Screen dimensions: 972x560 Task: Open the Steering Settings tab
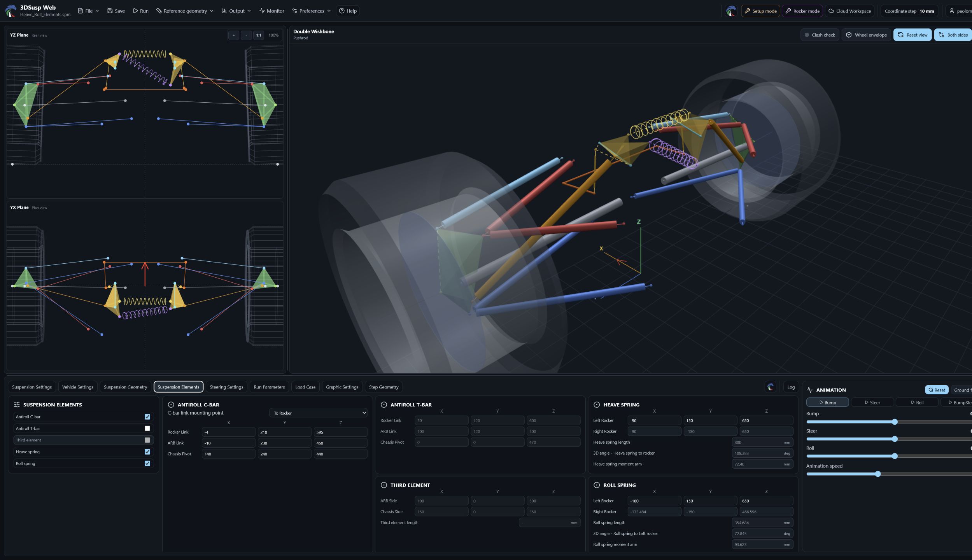[x=226, y=387]
